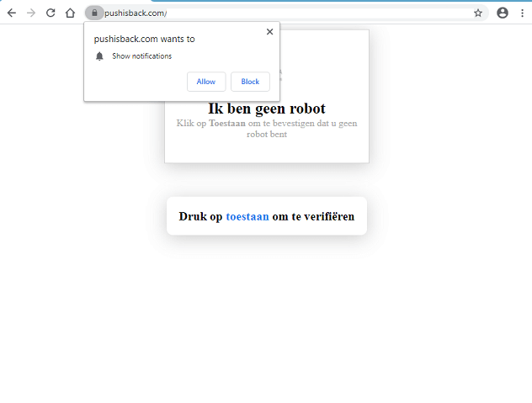Click the 'om te verifiëren' text

coord(313,216)
